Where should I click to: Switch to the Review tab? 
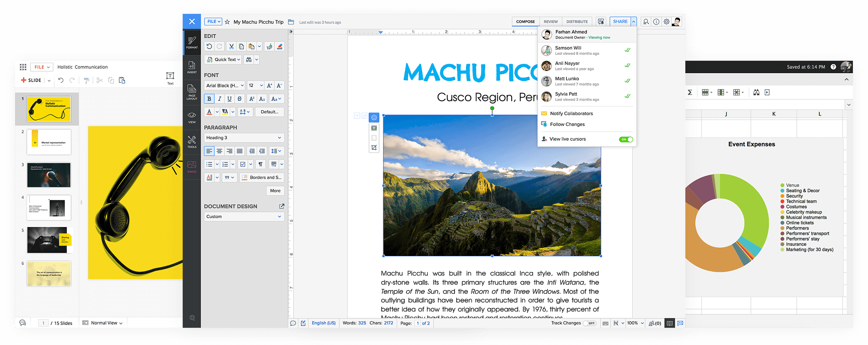coord(550,22)
